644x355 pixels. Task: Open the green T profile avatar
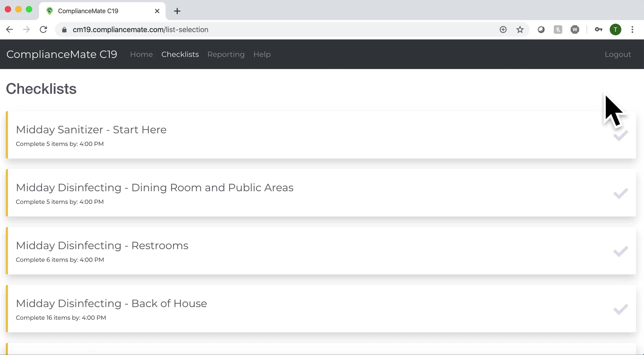pyautogui.click(x=615, y=29)
